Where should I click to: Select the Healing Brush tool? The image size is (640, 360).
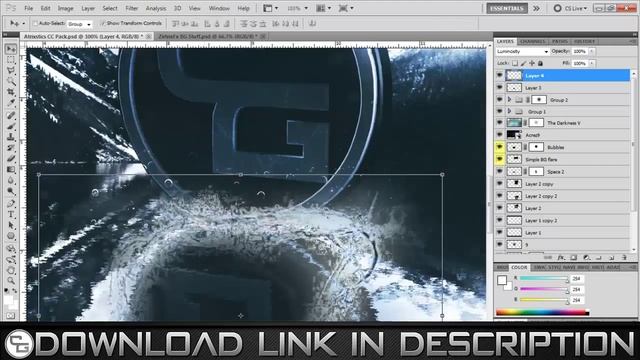pos(11,115)
